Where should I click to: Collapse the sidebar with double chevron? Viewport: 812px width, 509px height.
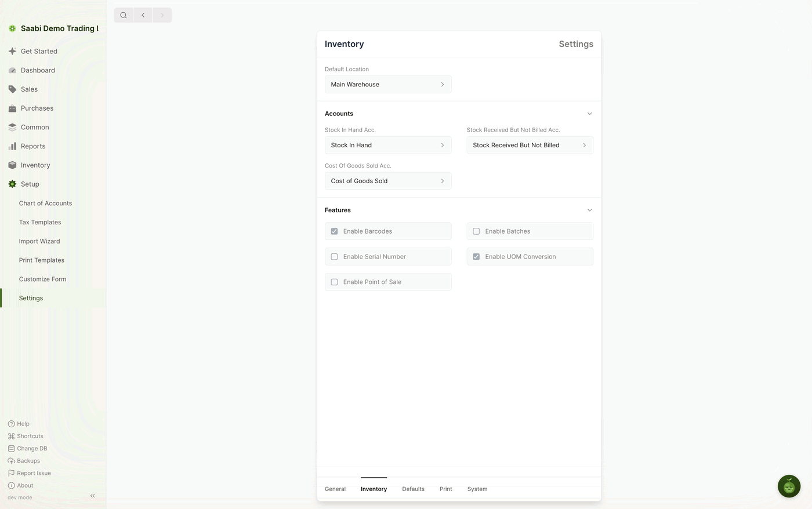pyautogui.click(x=93, y=496)
